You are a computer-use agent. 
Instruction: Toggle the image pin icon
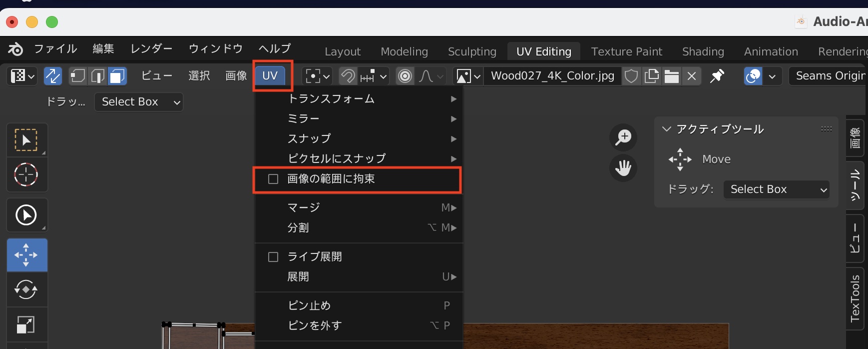[x=717, y=76]
